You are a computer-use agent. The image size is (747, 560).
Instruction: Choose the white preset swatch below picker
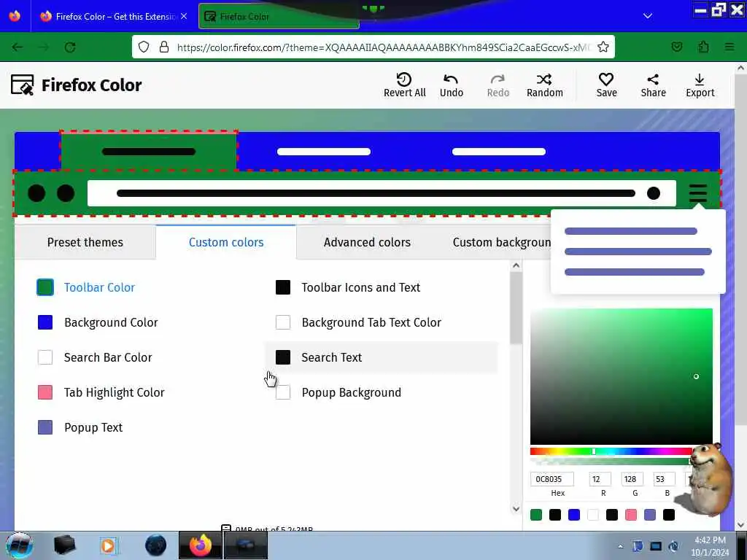tap(593, 515)
